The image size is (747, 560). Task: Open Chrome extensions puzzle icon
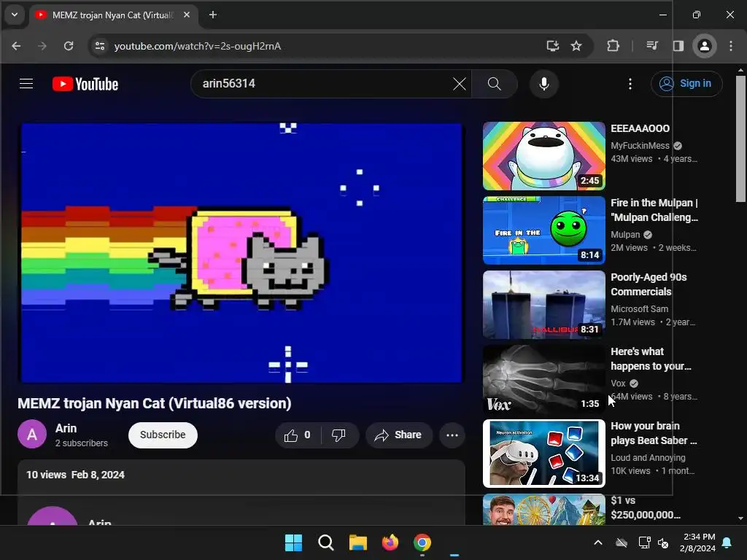613,46
